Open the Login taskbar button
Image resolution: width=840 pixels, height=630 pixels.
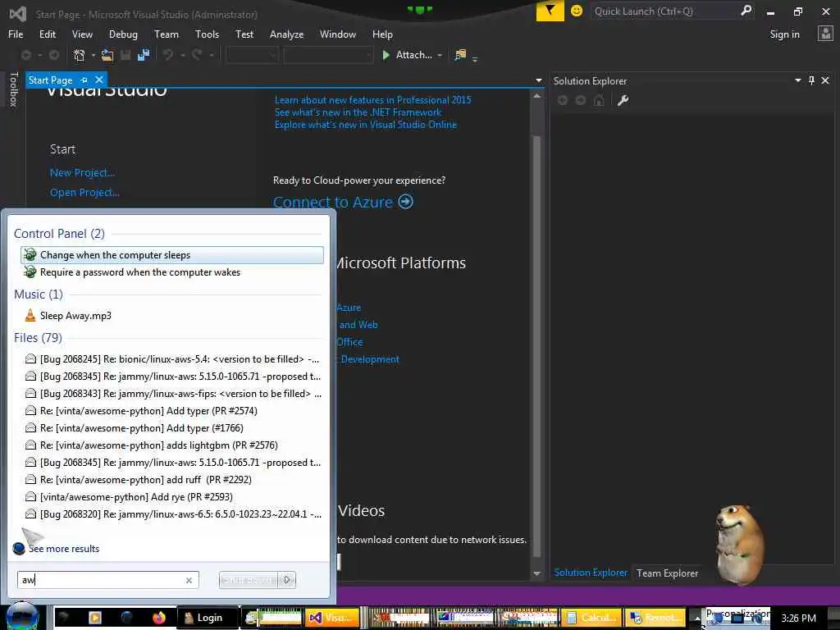click(x=207, y=618)
